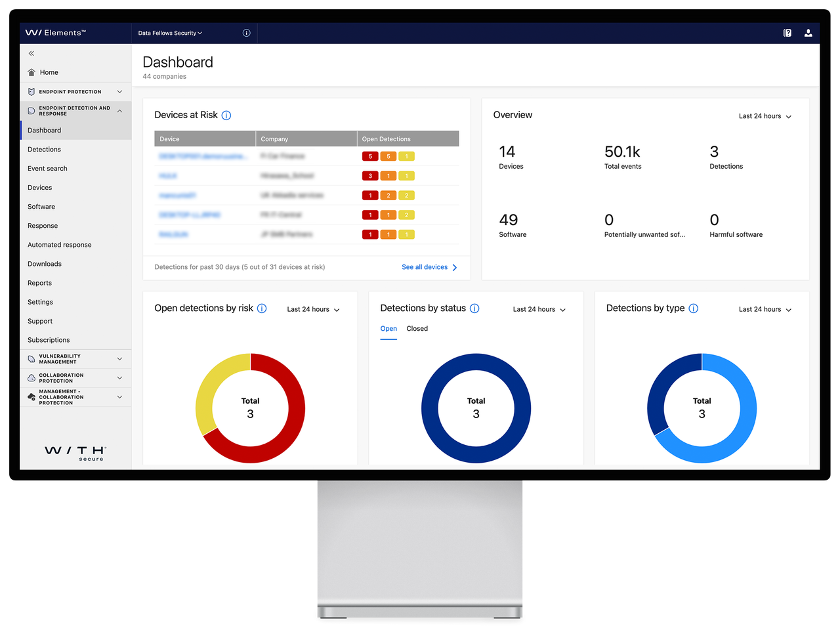Screen dimensions: 840x634
Task: Select Detections in the sidebar menu
Action: click(x=44, y=149)
